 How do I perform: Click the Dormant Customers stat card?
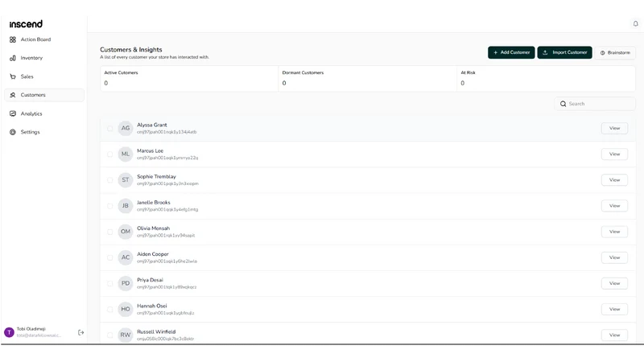click(x=368, y=78)
